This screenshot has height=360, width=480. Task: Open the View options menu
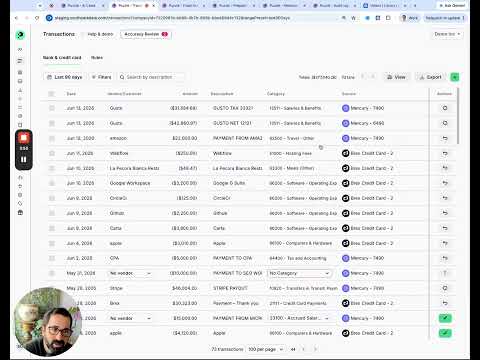click(396, 77)
